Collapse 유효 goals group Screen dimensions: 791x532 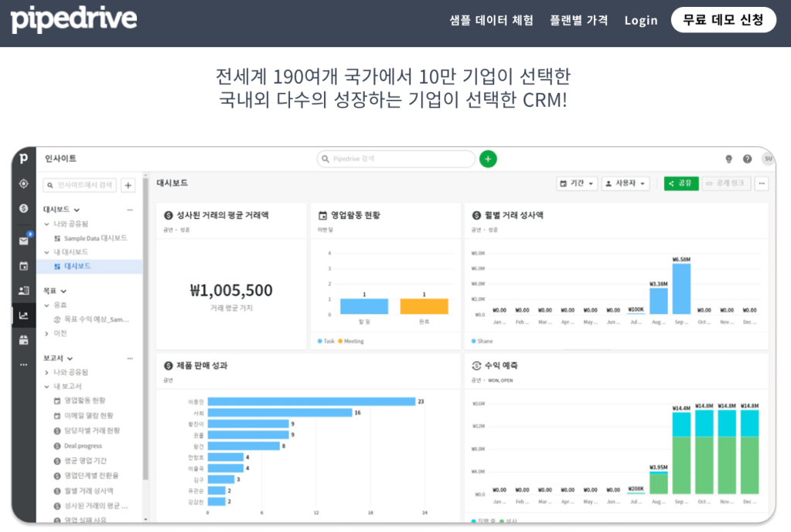47,305
